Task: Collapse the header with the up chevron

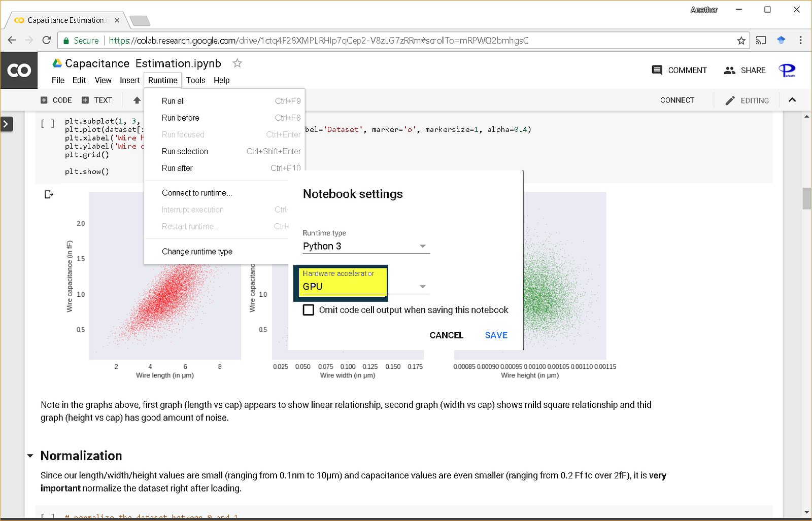Action: coord(792,100)
